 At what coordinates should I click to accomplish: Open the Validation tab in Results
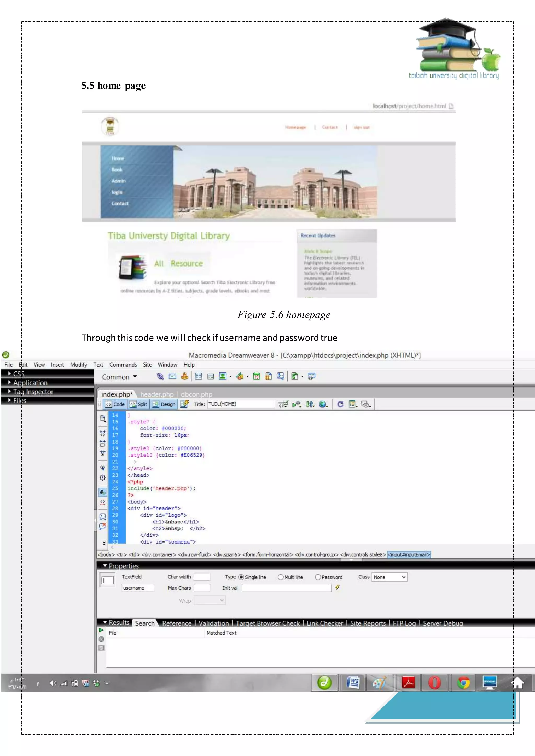[x=213, y=623]
